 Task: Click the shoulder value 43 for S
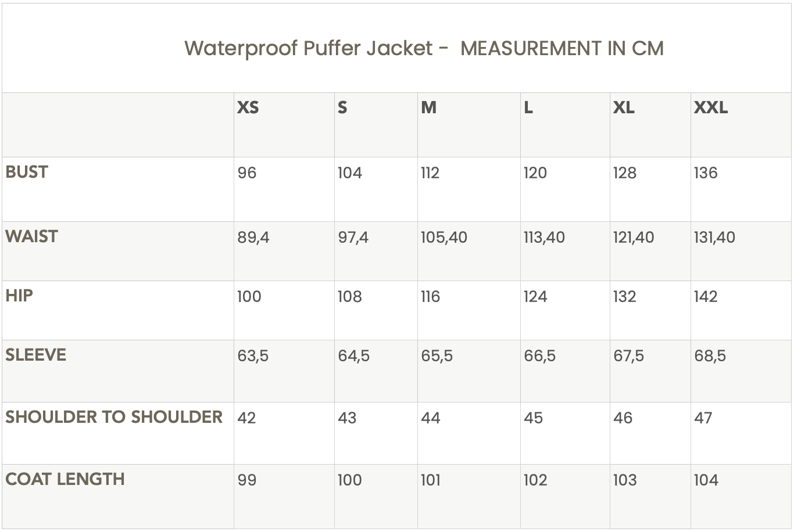[x=347, y=418]
